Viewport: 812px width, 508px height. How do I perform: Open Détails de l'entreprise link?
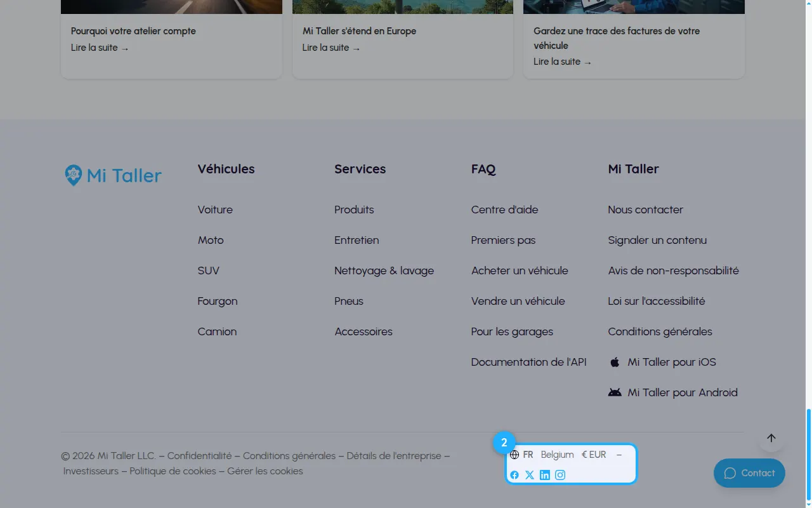(x=394, y=456)
